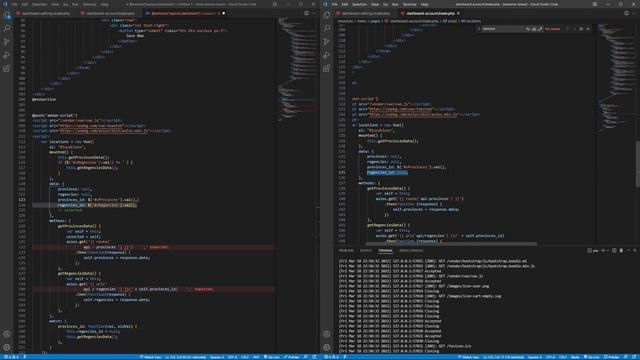Expand replace row in find widget
640x360 pixels.
[x=479, y=29]
